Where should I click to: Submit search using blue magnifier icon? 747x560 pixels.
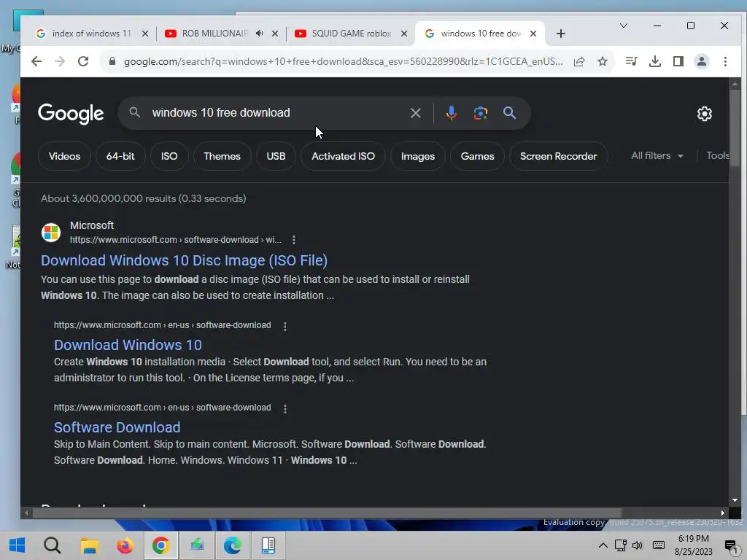[509, 113]
